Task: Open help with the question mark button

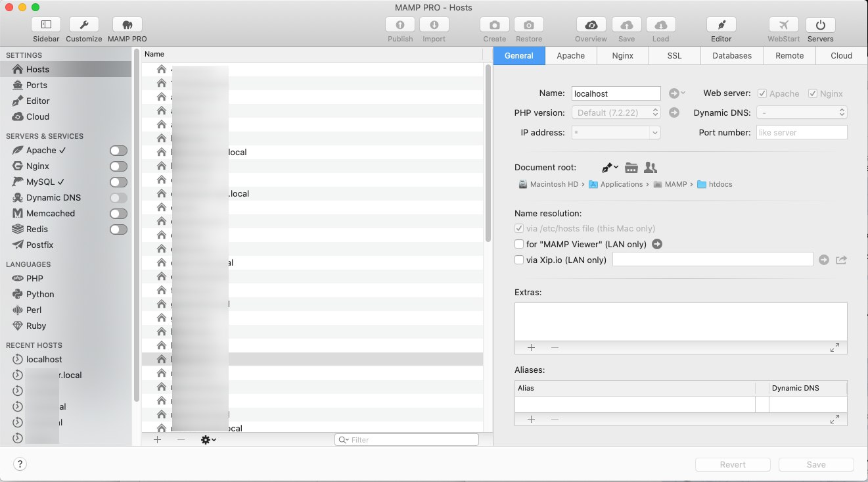Action: 20,464
